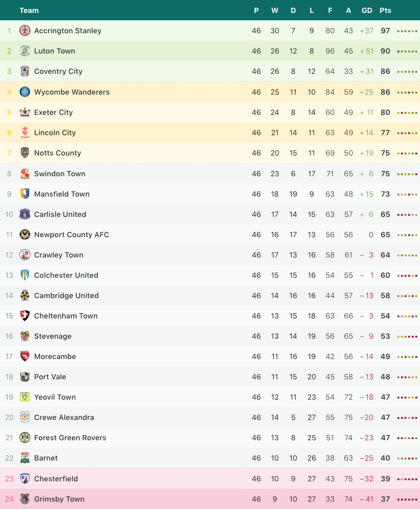Click the Cheltenham Town club badge
This screenshot has width=420, height=509.
click(24, 316)
